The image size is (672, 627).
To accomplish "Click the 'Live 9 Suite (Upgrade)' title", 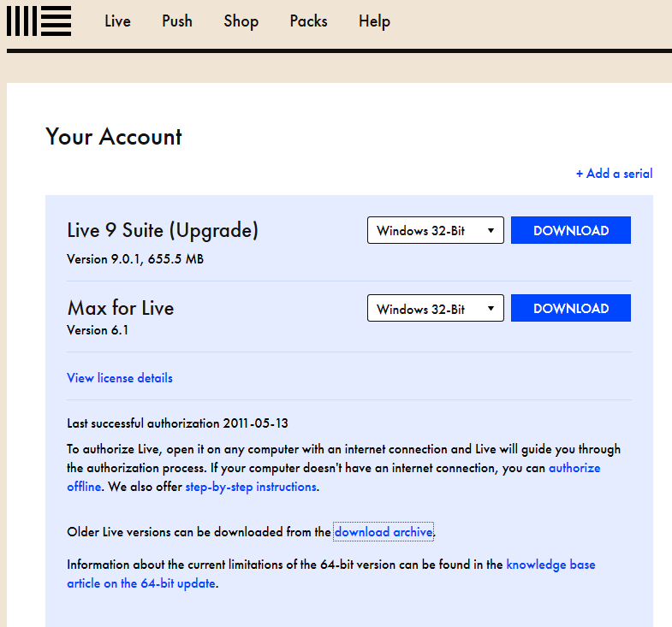I will pos(163,230).
